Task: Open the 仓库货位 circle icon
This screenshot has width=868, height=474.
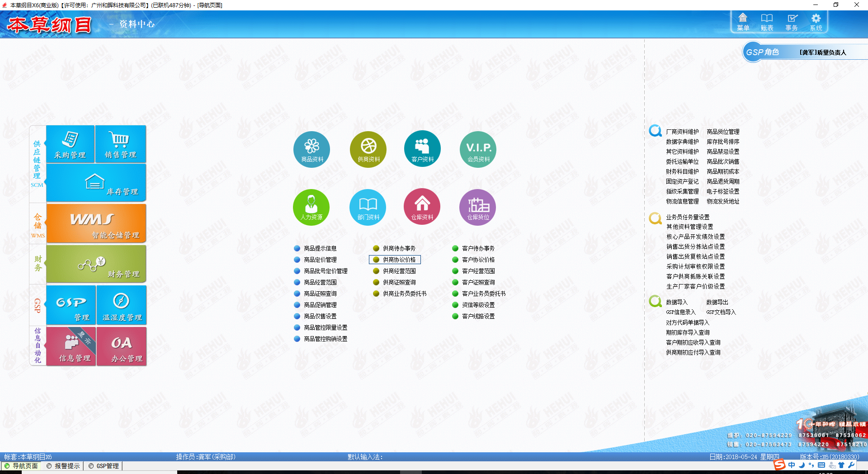Action: click(x=478, y=207)
